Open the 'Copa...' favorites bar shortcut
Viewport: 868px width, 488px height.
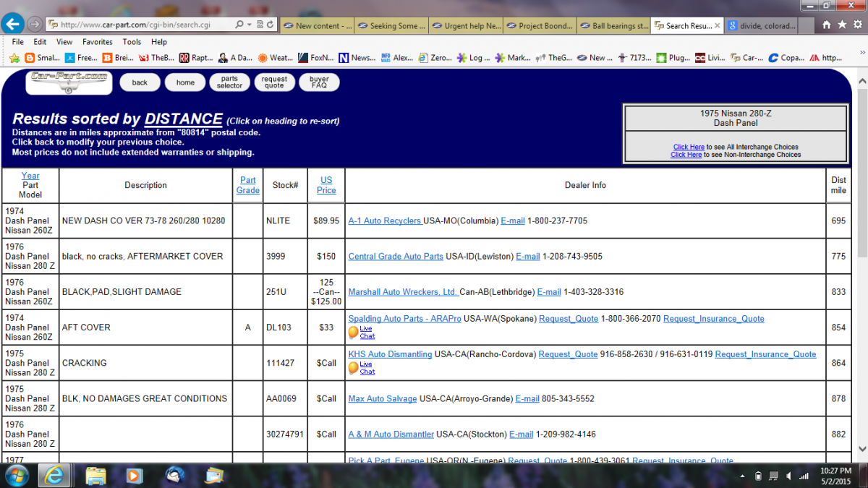pyautogui.click(x=787, y=58)
